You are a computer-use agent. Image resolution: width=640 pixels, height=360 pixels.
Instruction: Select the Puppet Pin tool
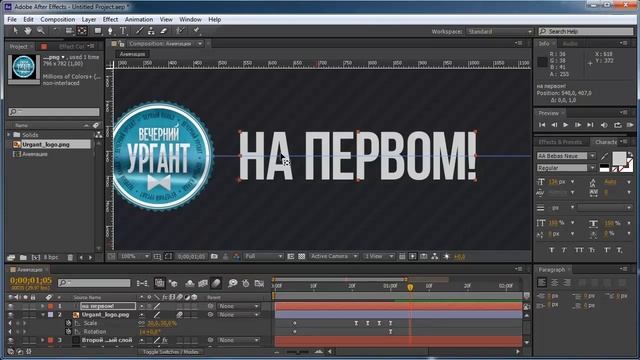(196, 31)
